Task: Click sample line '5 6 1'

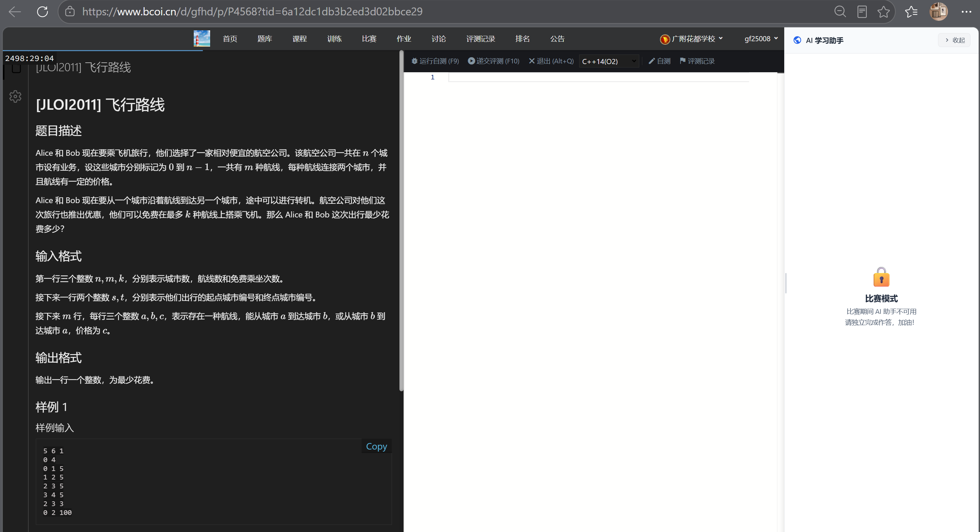Action: pos(53,451)
